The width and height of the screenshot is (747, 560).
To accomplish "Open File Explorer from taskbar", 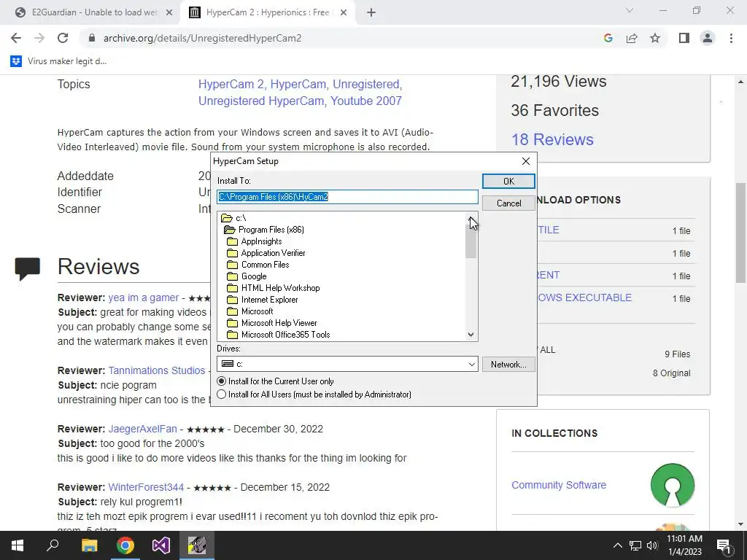I will pos(89,545).
